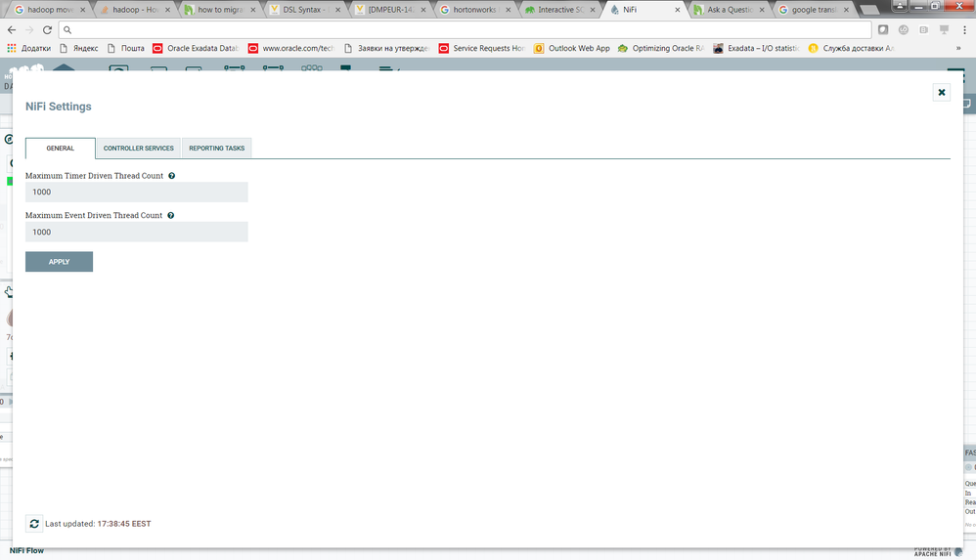The height and width of the screenshot is (560, 976).
Task: Close the 'hortonworks' browser tab
Action: click(x=508, y=10)
